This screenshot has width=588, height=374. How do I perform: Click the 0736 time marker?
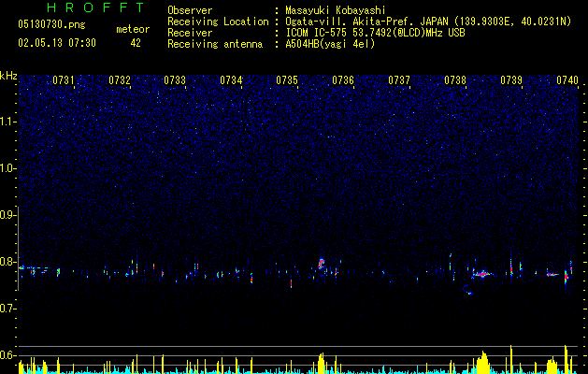pos(343,79)
